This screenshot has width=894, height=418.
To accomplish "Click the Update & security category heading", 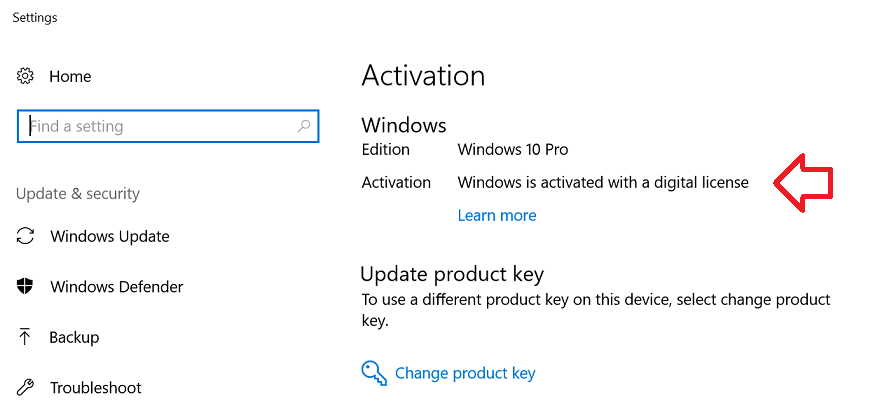I will (78, 194).
